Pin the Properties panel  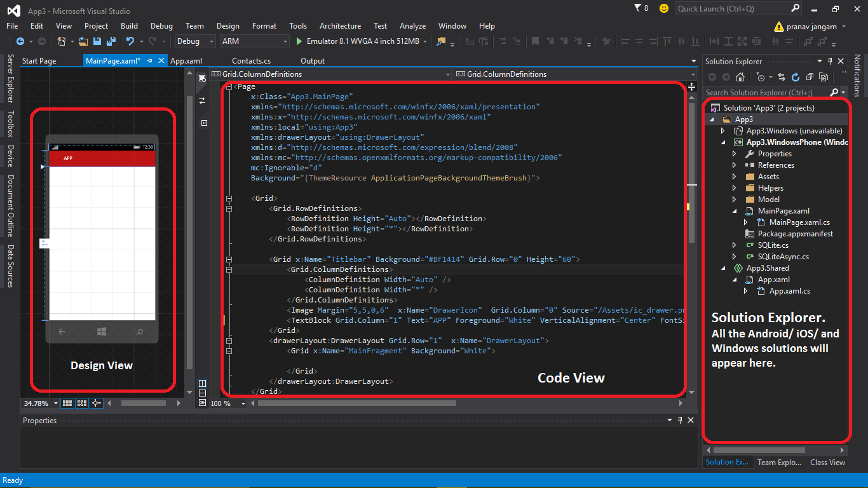(x=680, y=420)
